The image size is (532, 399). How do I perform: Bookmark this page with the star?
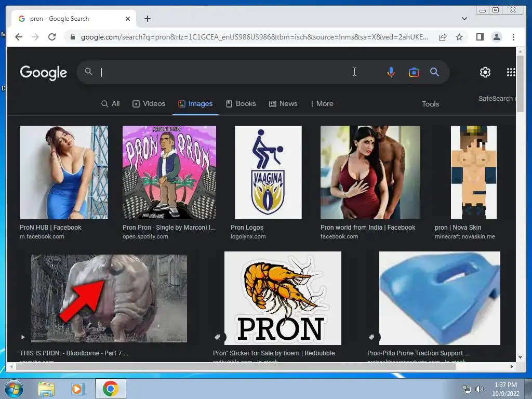[x=459, y=37]
